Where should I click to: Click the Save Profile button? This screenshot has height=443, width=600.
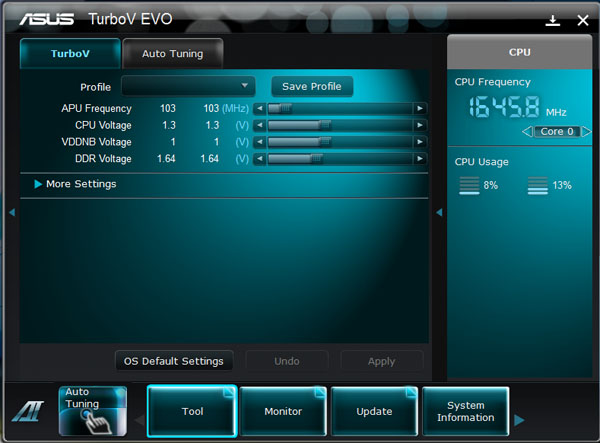click(x=312, y=86)
